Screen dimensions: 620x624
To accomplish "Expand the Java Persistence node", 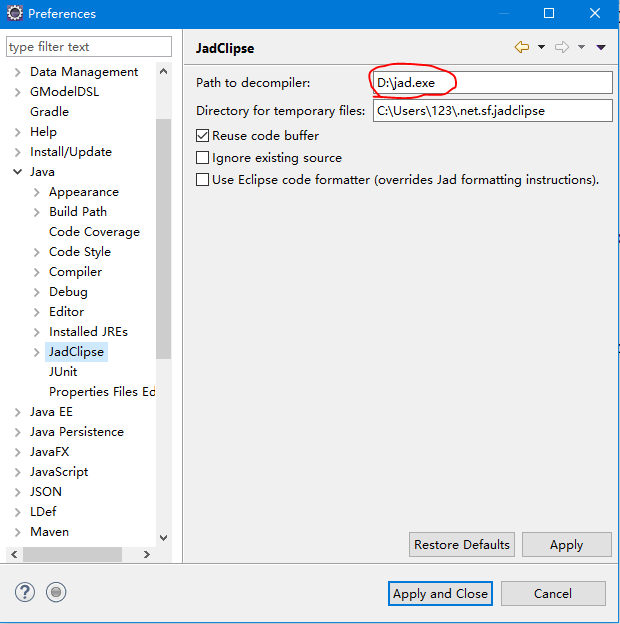I will (18, 432).
